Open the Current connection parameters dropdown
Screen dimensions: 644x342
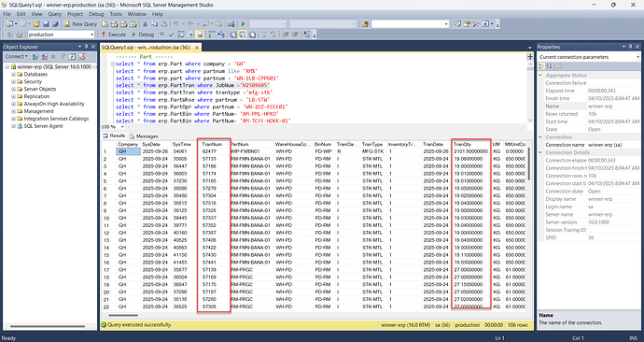[637, 57]
